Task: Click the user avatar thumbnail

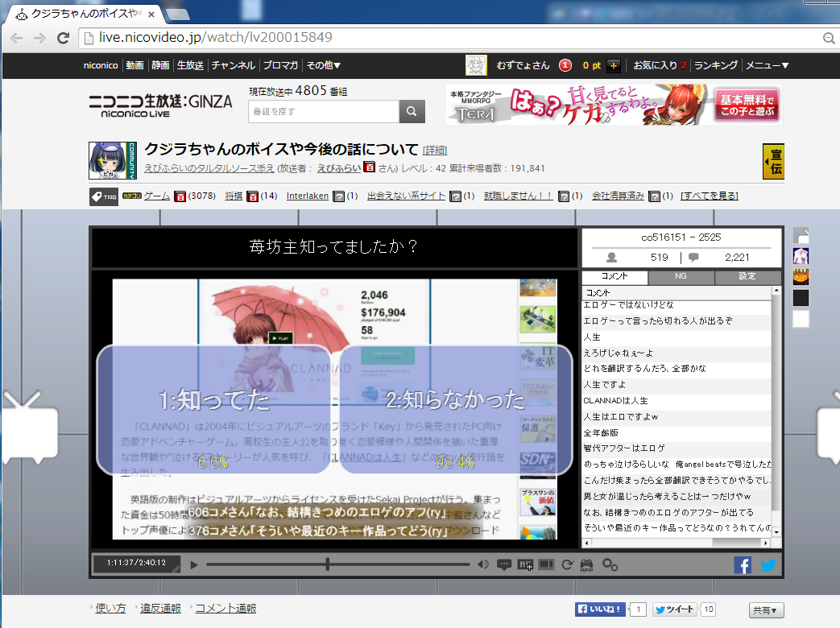Action: point(476,65)
